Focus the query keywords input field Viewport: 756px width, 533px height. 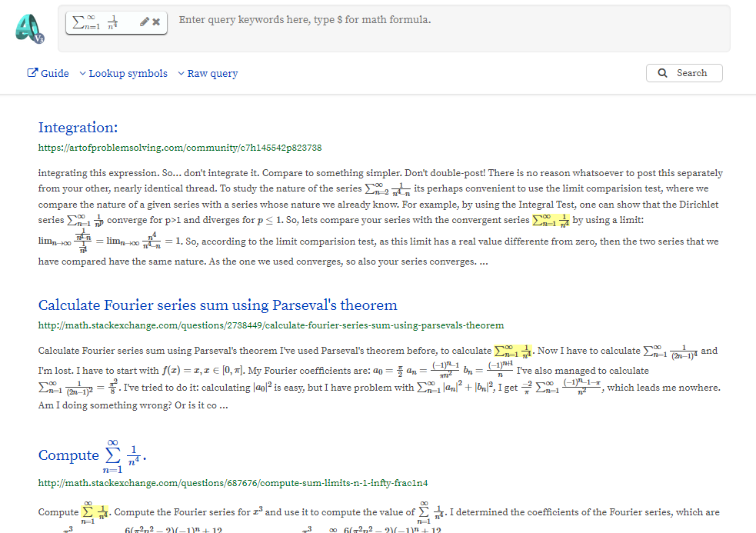point(446,21)
